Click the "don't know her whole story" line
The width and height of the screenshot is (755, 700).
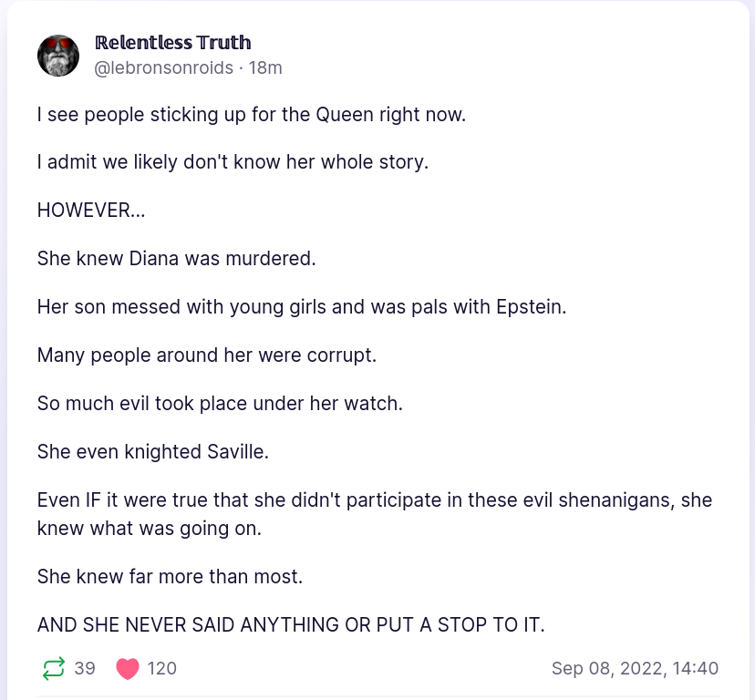coord(233,163)
